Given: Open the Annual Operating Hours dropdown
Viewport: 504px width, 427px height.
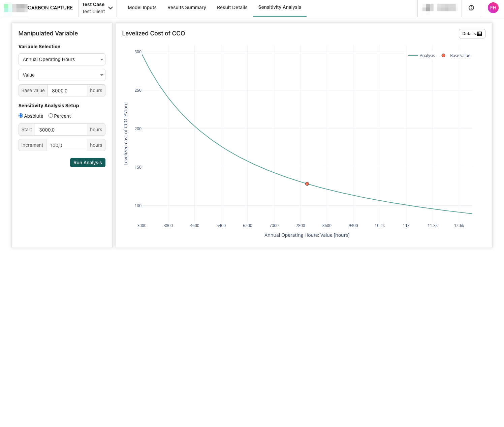Looking at the screenshot, I should [62, 59].
